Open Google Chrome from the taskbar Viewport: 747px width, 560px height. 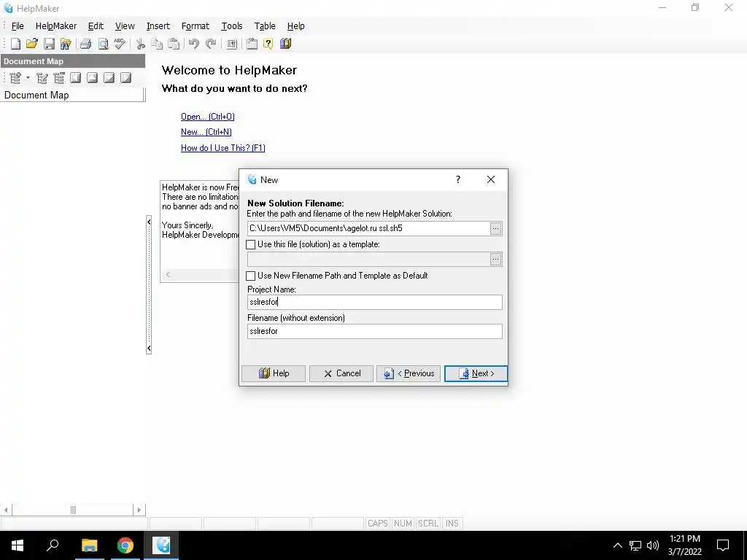tap(125, 545)
